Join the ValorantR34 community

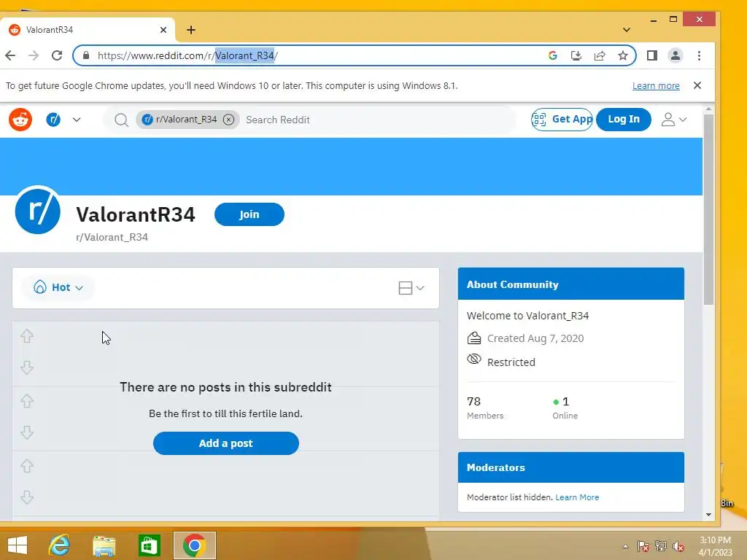coord(249,214)
